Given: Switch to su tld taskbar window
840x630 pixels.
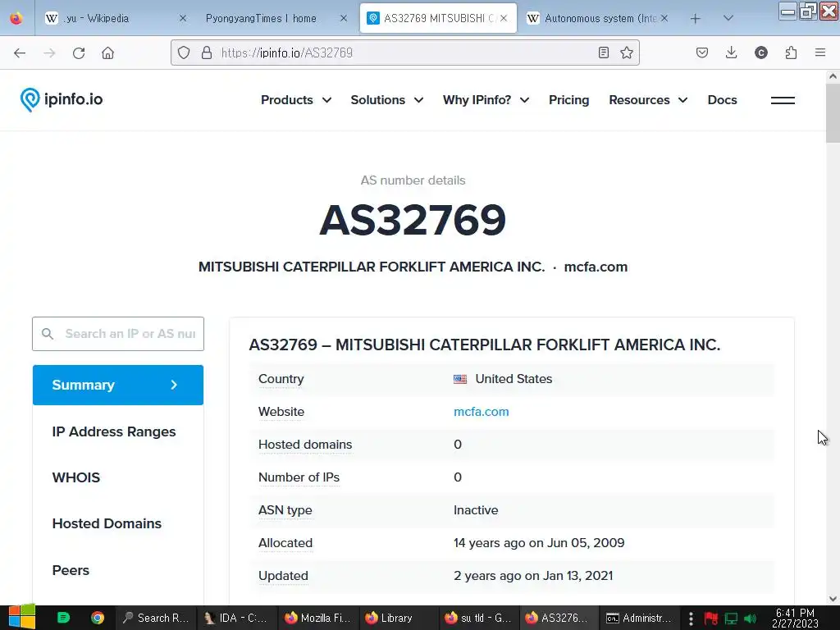Looking at the screenshot, I should click(x=479, y=618).
